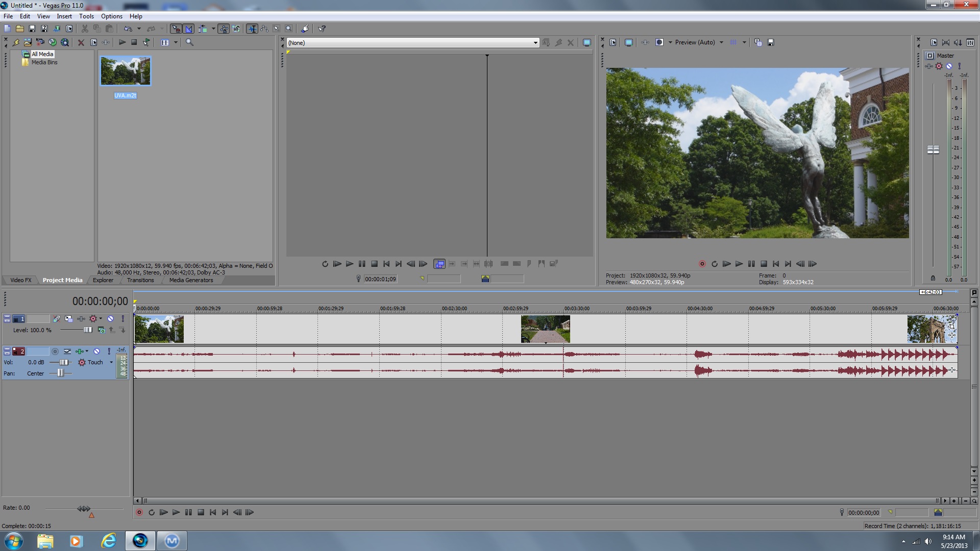Viewport: 980px width, 551px height.
Task: Click Split Screen View icon in preview
Action: (659, 42)
